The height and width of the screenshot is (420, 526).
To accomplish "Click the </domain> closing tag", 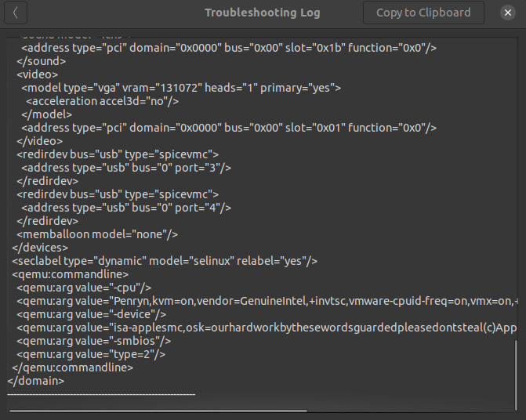I will 35,381.
